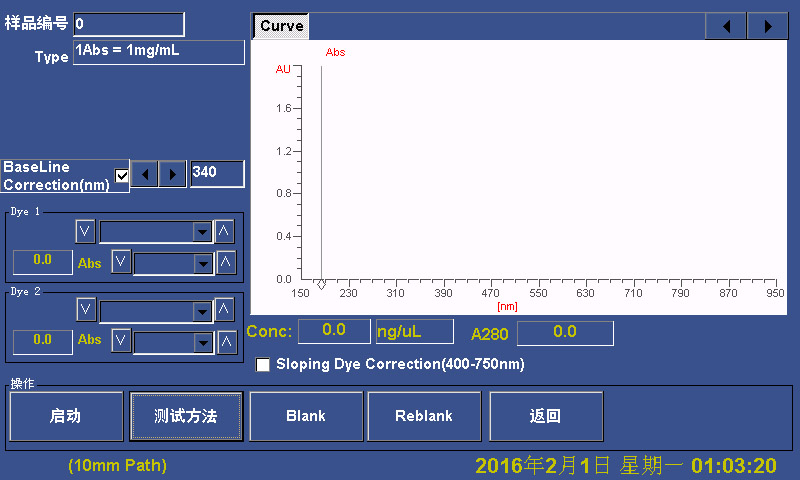The height and width of the screenshot is (480, 800).
Task: Click the Dye 1 top row down-chevron button
Action: pos(85,232)
